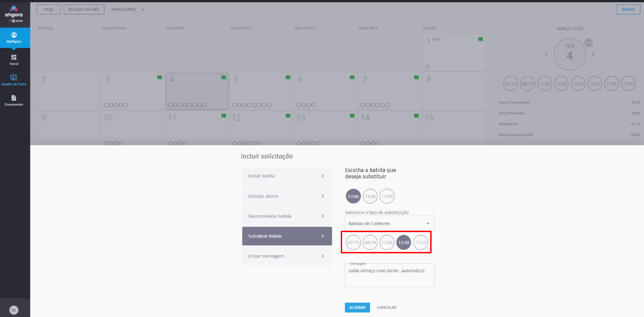The height and width of the screenshot is (317, 644).
Task: Select the Desconsiderar batida option
Action: tap(287, 216)
